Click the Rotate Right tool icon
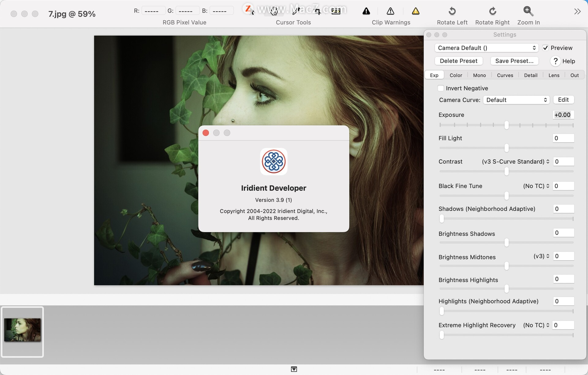The width and height of the screenshot is (588, 375). (492, 11)
